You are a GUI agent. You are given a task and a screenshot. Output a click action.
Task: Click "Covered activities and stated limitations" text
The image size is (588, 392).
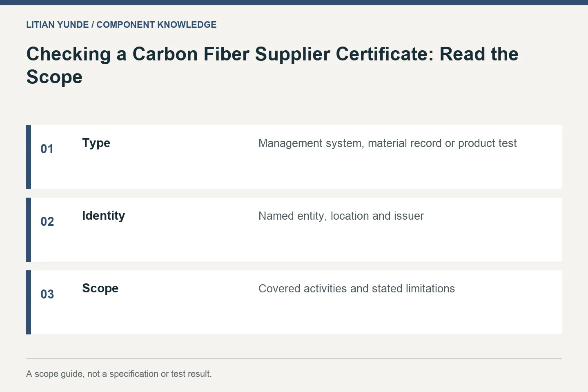356,289
